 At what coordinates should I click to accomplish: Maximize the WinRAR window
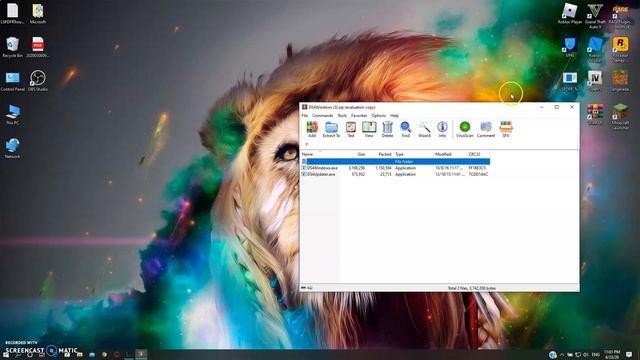coord(557,107)
